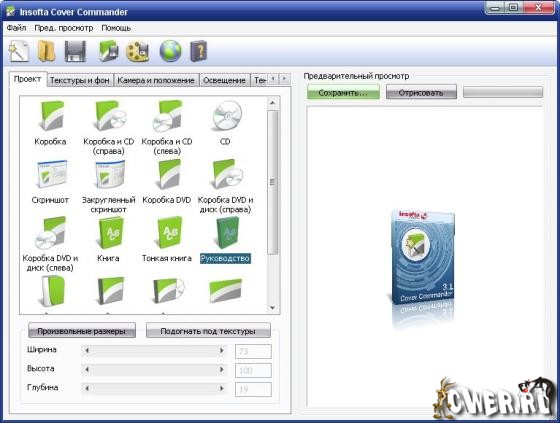Click right arrow of Ширина slider

click(221, 351)
